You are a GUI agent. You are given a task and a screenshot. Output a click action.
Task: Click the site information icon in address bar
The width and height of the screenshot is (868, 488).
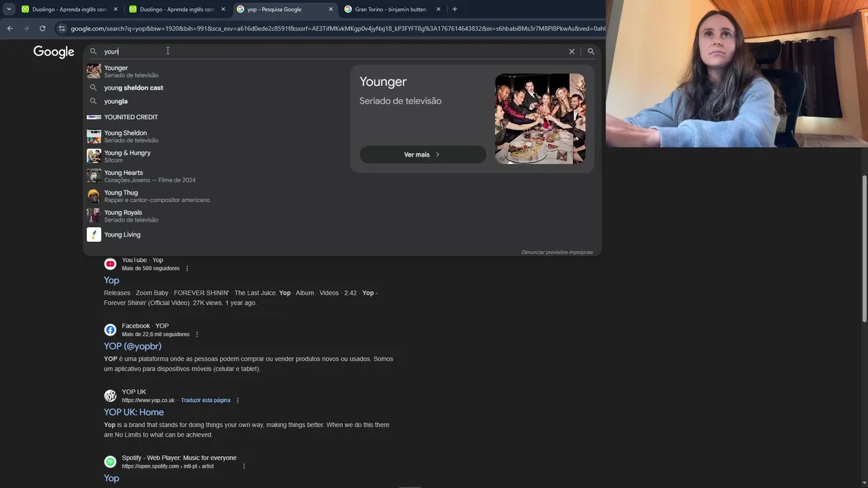click(62, 28)
